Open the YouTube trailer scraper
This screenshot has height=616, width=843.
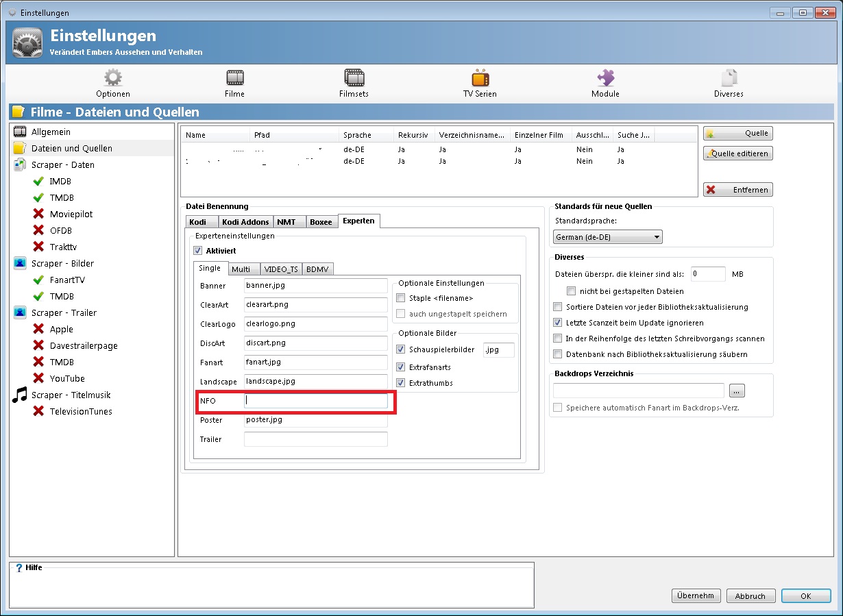(67, 378)
